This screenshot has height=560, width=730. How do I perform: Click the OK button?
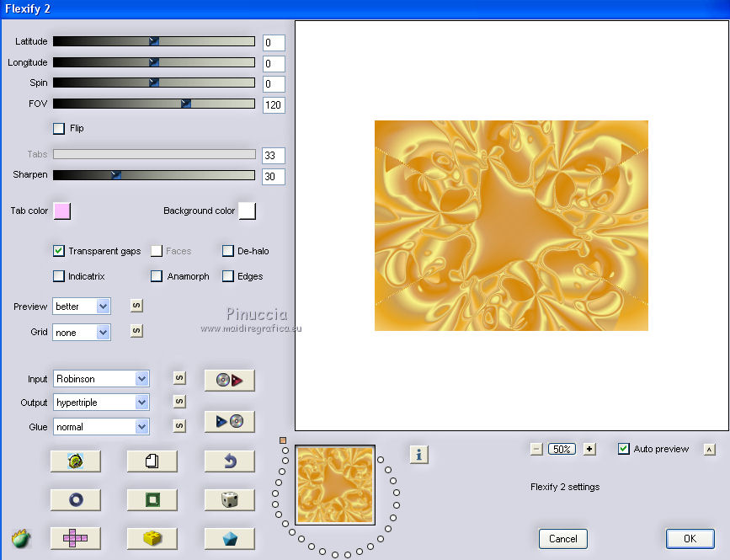point(690,539)
